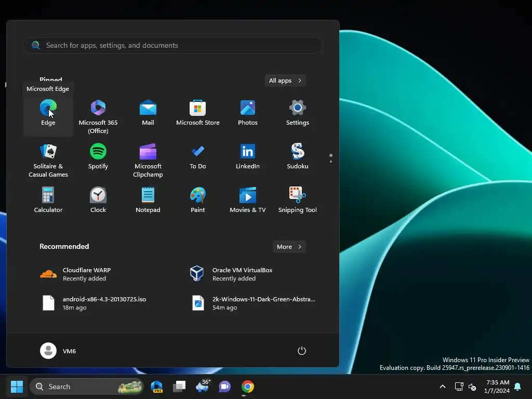Viewport: 532px width, 399px height.
Task: Open the To Do app
Action: [198, 157]
